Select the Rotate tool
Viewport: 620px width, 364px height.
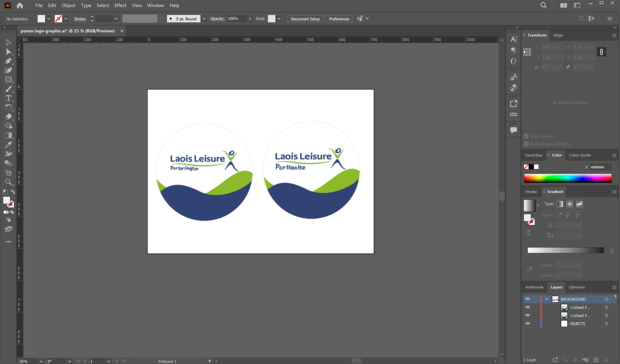[8, 107]
